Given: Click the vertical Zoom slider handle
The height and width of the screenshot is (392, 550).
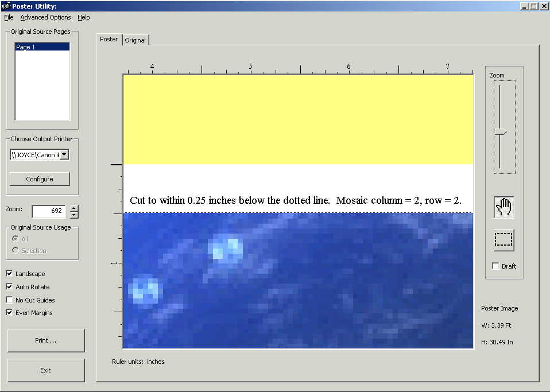Looking at the screenshot, I should pyautogui.click(x=501, y=133).
